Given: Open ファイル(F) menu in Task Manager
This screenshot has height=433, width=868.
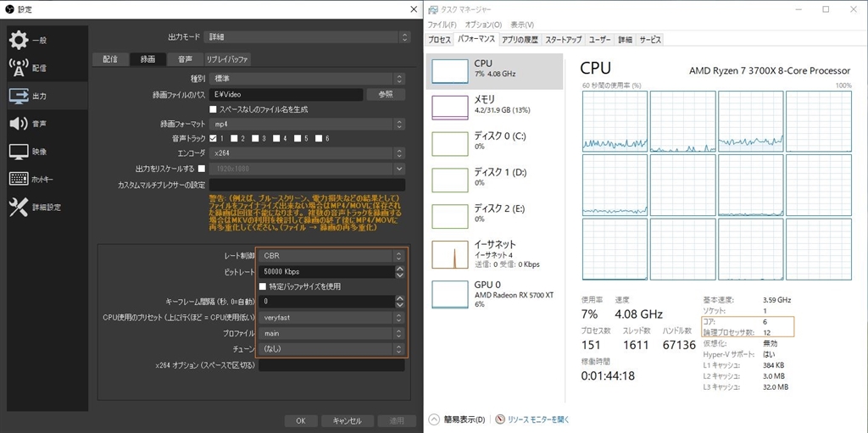Looking at the screenshot, I should click(x=442, y=25).
